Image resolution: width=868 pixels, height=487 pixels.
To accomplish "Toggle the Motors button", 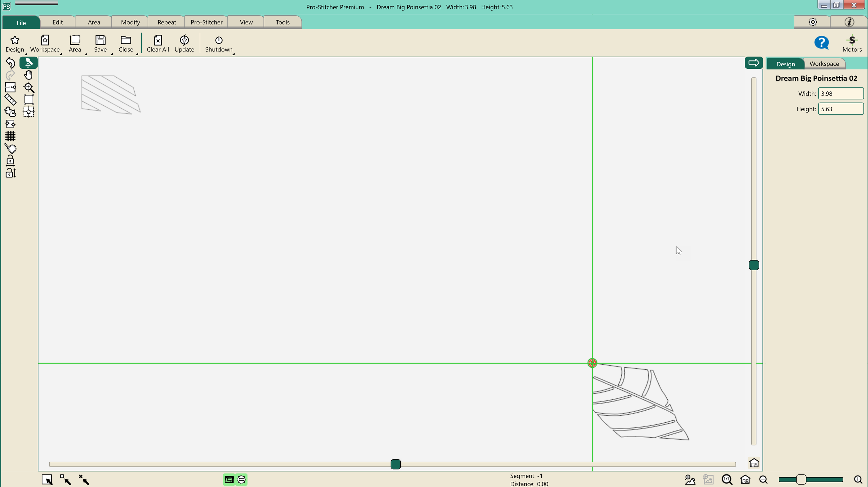I will (852, 44).
